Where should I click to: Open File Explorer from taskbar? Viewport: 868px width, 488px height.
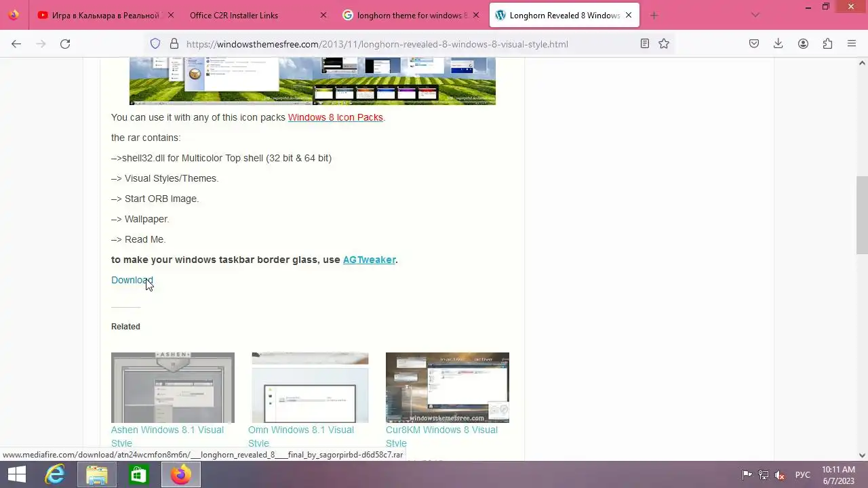click(x=97, y=474)
